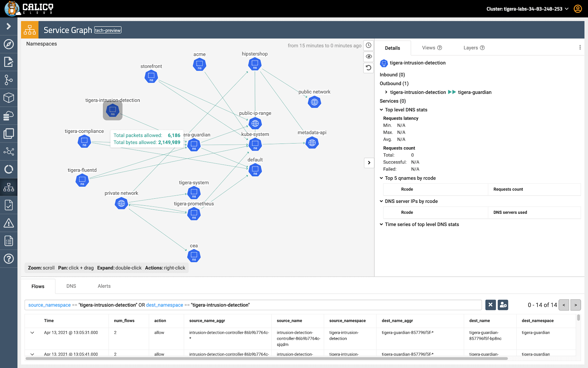Open the branch tiers icon in sidebar
This screenshot has width=588, height=368.
pos(8,80)
